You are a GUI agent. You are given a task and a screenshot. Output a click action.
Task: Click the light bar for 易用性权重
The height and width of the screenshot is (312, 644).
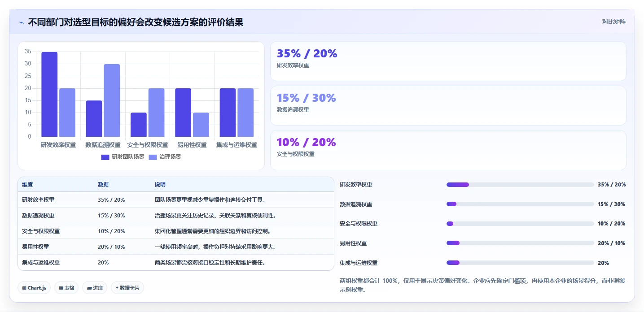pyautogui.click(x=201, y=125)
